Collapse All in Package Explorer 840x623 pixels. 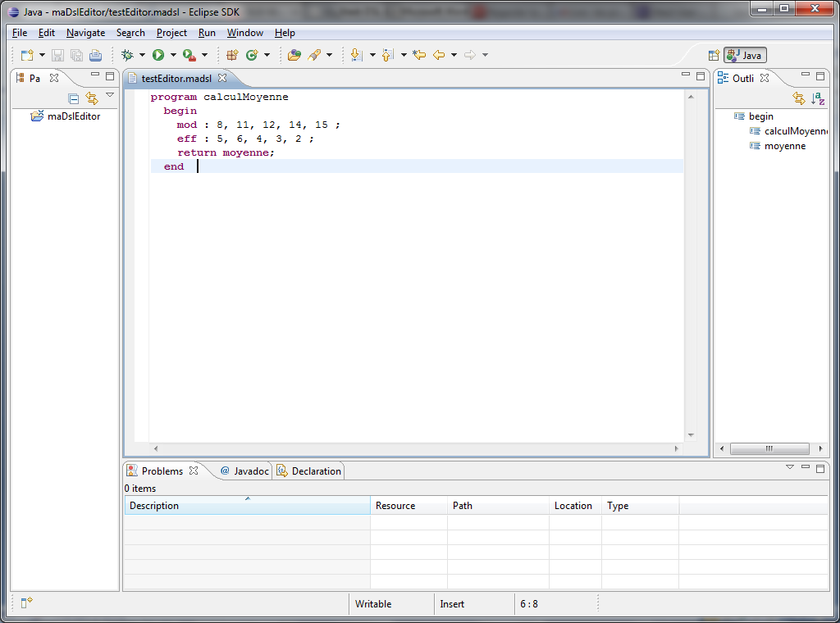pyautogui.click(x=74, y=98)
